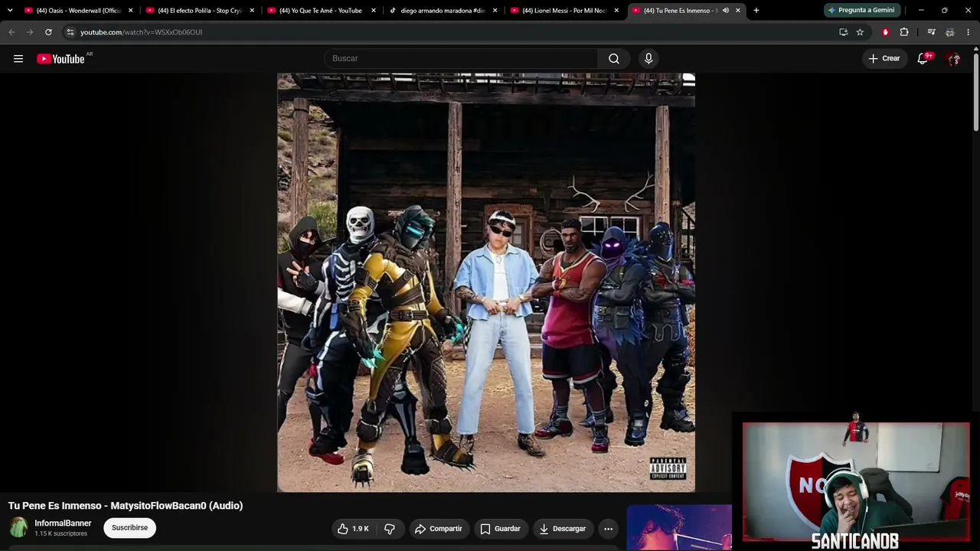
Task: Open the red extension icon
Action: click(886, 32)
